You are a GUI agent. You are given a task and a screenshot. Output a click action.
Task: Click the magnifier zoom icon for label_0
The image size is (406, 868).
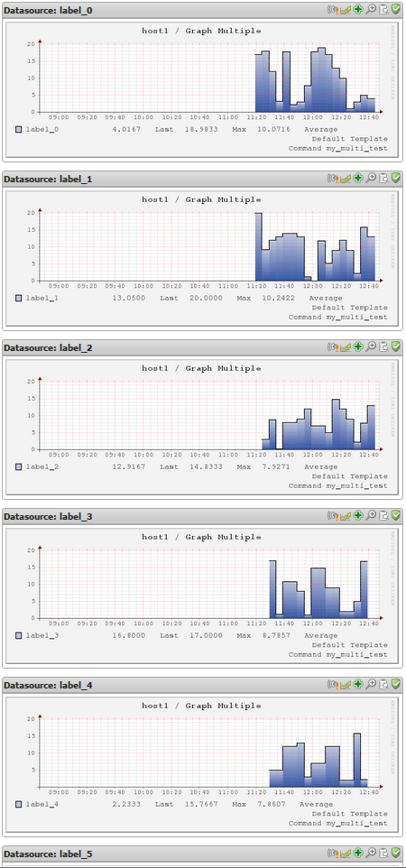click(x=372, y=9)
